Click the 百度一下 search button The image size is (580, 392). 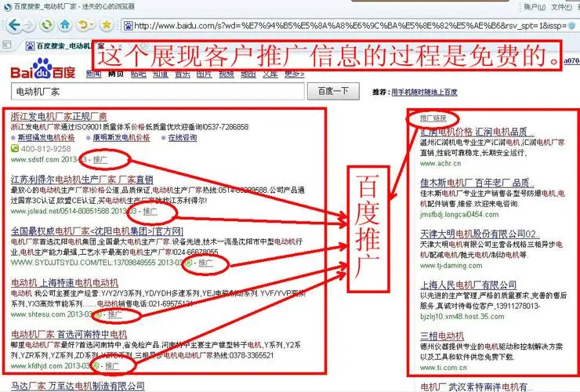pos(333,91)
